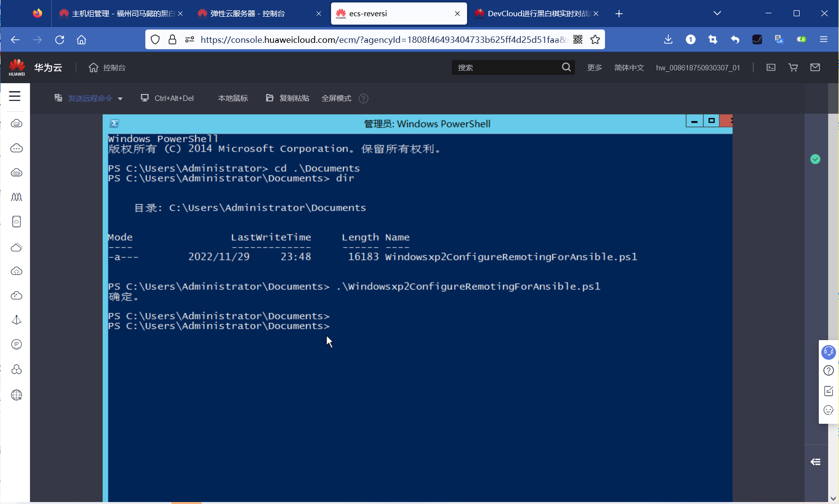The height and width of the screenshot is (504, 839).
Task: Open 复制粘贴 tool
Action: pos(288,98)
